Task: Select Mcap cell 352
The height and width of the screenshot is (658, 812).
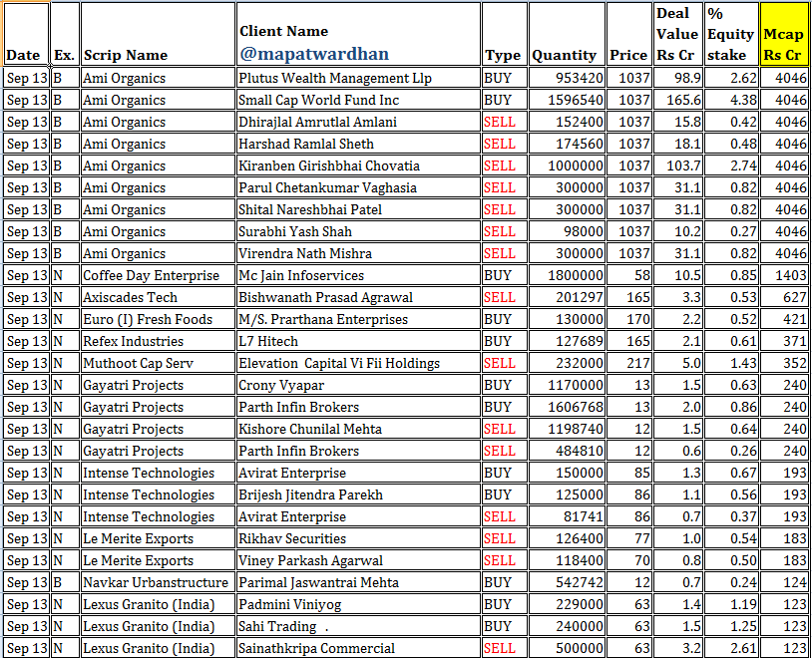Action: point(784,363)
